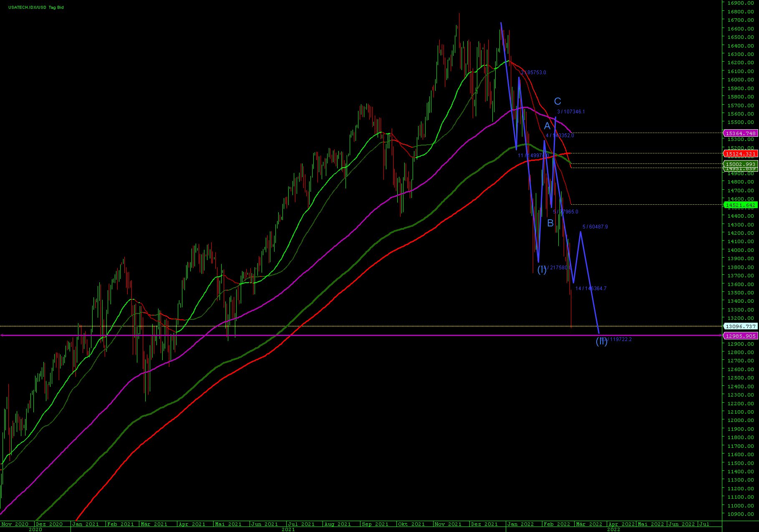Click the Apr 2021 label on time axis
Screen dimensions: 759x532
192,524
